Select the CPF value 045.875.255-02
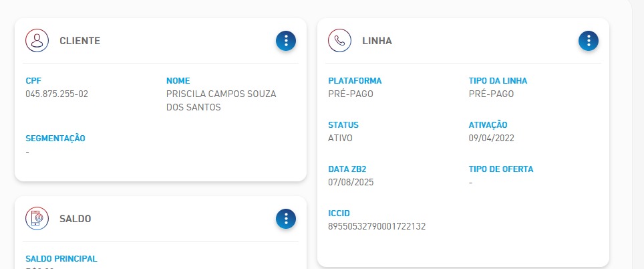The height and width of the screenshot is (269, 644). tap(57, 94)
